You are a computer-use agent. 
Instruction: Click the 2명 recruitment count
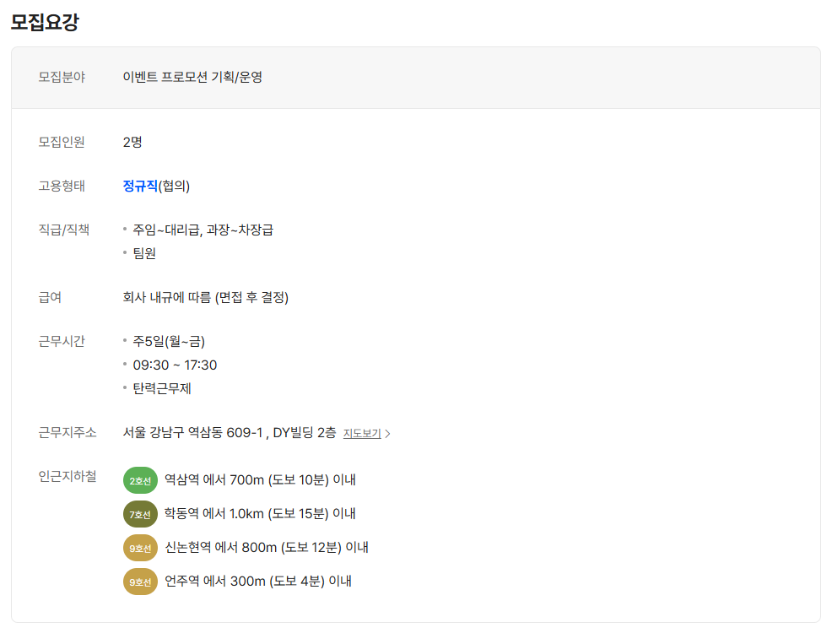point(132,142)
